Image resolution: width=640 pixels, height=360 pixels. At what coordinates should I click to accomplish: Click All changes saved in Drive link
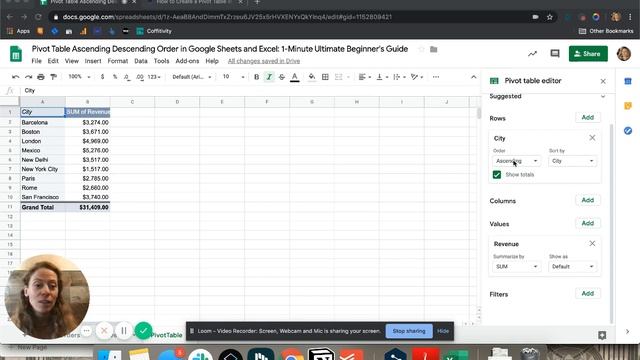[264, 61]
